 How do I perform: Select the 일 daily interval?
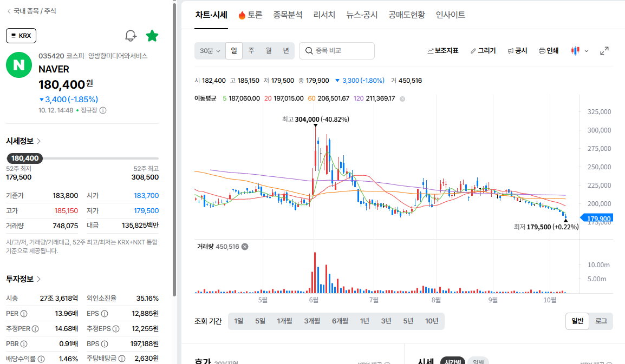click(234, 51)
